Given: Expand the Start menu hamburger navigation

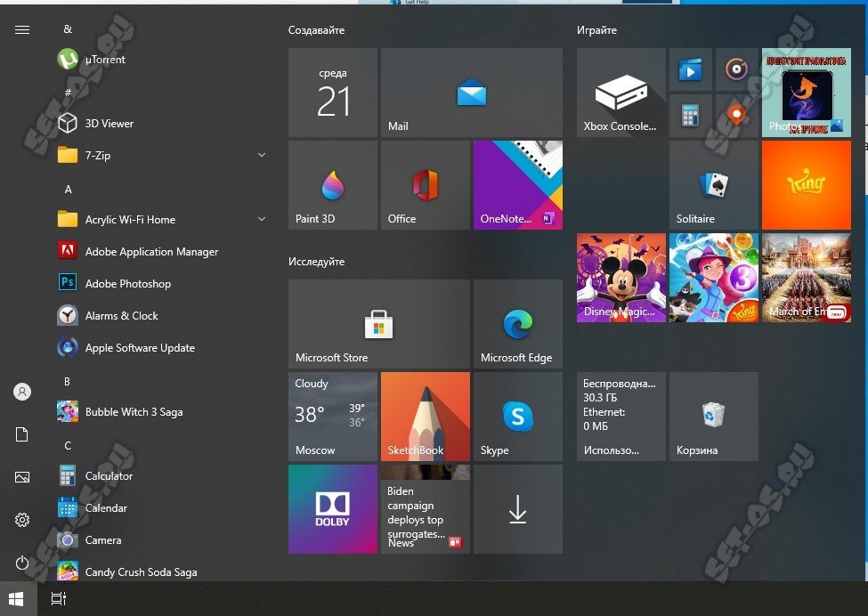Looking at the screenshot, I should click(22, 30).
